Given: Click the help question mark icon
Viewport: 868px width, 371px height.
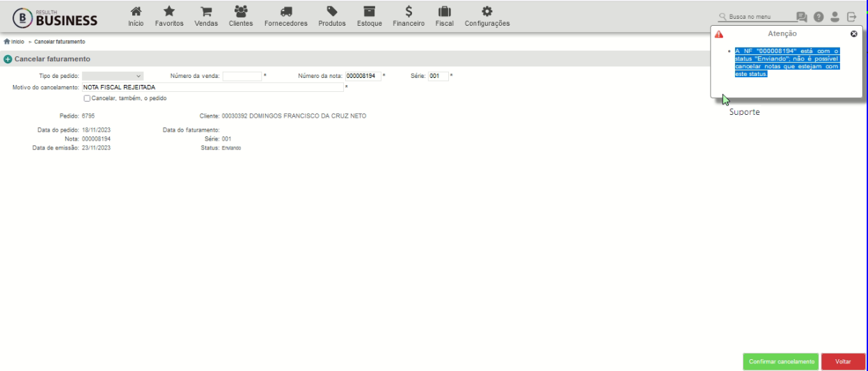Looking at the screenshot, I should coord(819,17).
